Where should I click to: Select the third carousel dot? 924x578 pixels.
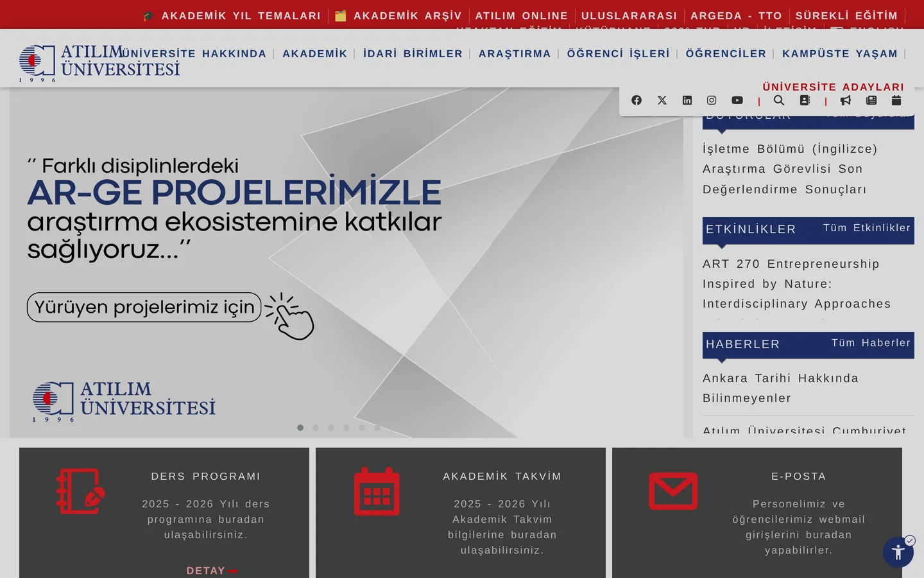[331, 428]
